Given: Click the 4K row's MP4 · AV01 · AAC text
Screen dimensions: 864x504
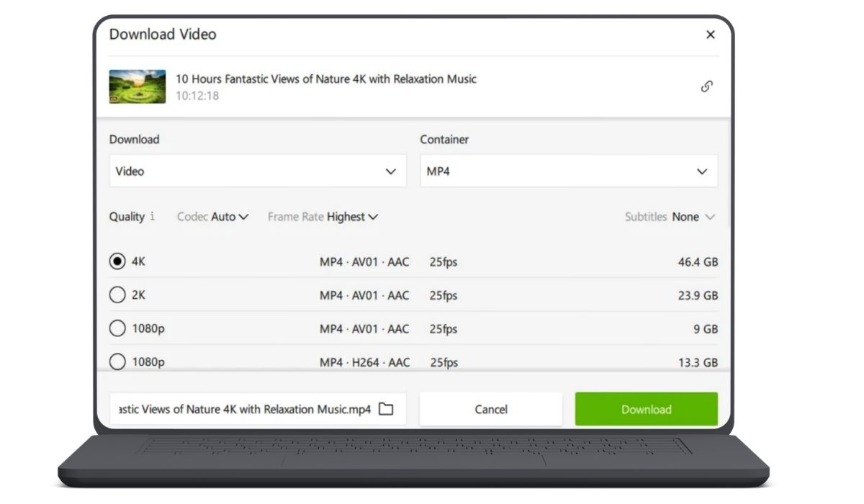Looking at the screenshot, I should click(364, 262).
